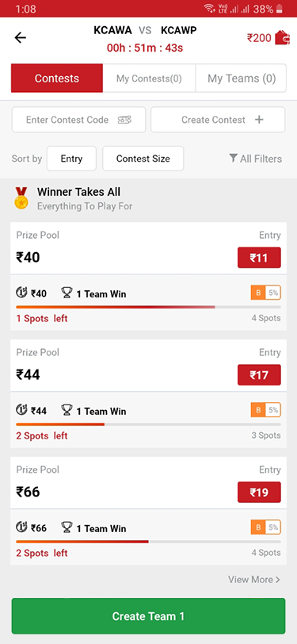The height and width of the screenshot is (644, 297).
Task: Tap the B 5% bonus badge on the ₹44 contest
Action: (266, 410)
